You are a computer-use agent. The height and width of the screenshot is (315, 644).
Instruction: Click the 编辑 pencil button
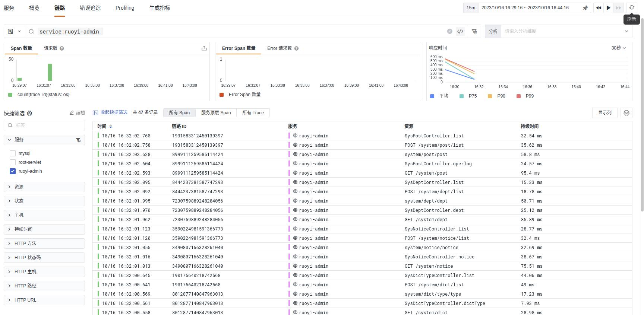77,113
